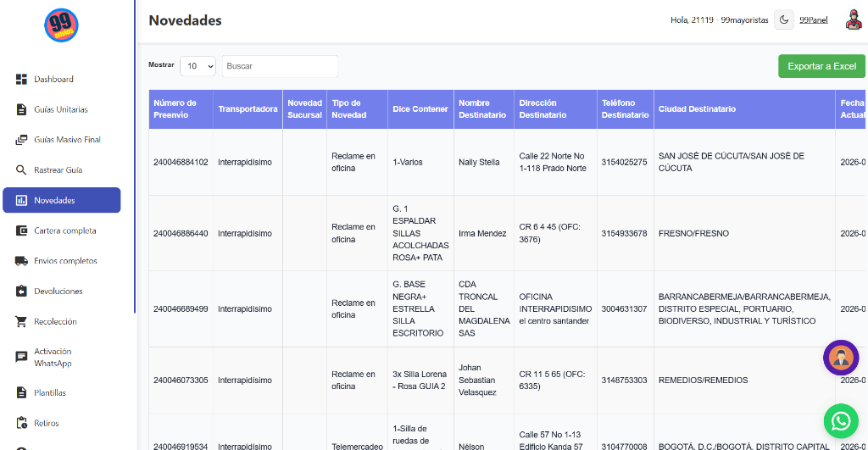
Task: Sort table by Transportadora column header
Action: pos(248,109)
